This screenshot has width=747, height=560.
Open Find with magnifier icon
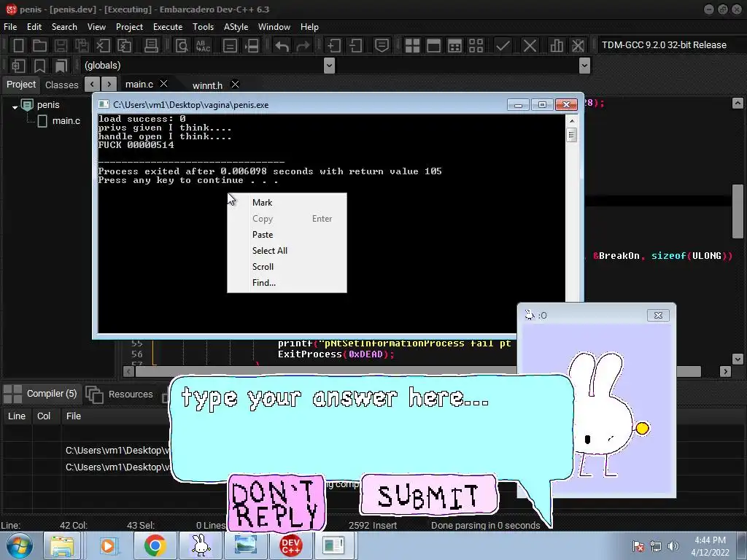(182, 46)
